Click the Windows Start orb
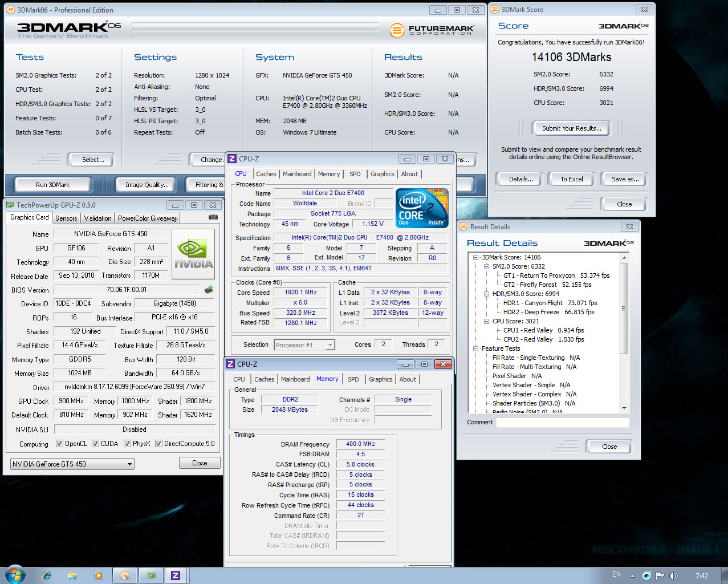The width and height of the screenshot is (728, 584). pyautogui.click(x=15, y=574)
